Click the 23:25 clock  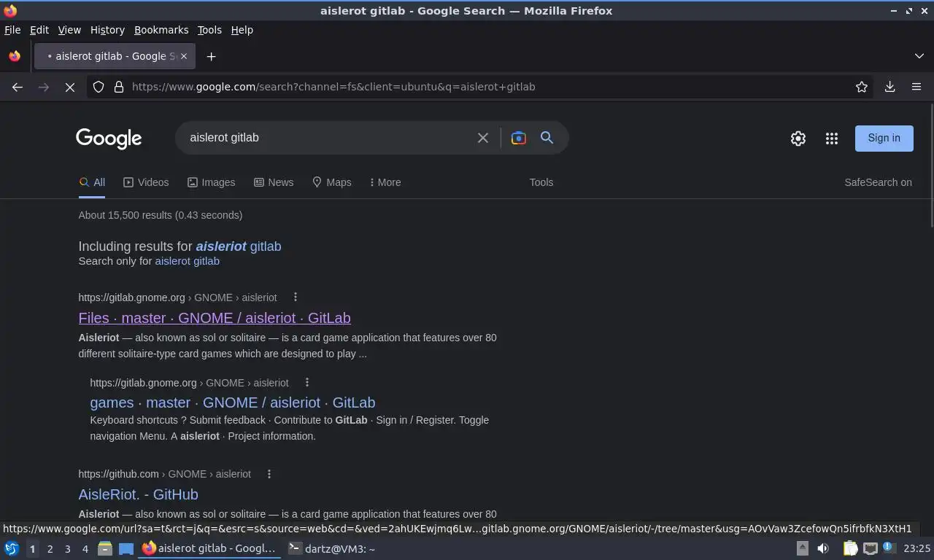pos(916,548)
